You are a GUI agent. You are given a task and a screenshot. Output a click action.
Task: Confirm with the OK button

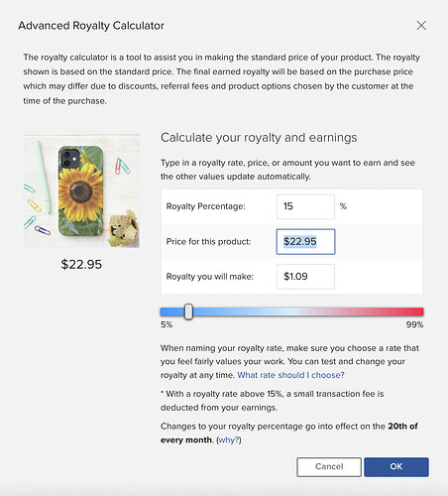[x=396, y=467]
